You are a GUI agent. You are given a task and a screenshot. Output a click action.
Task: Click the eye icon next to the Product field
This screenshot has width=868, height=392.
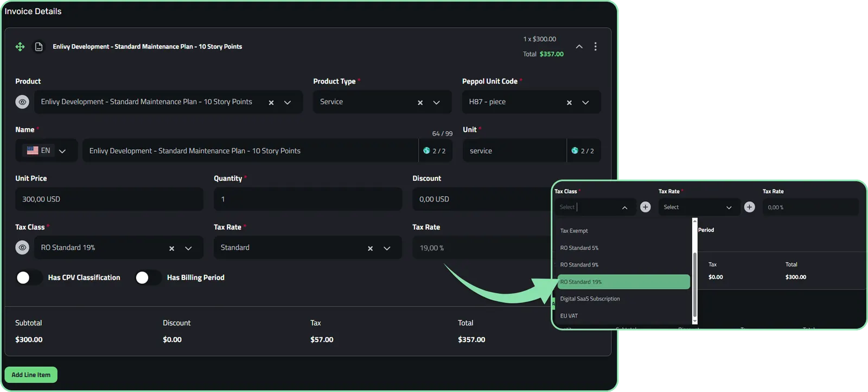pyautogui.click(x=22, y=102)
